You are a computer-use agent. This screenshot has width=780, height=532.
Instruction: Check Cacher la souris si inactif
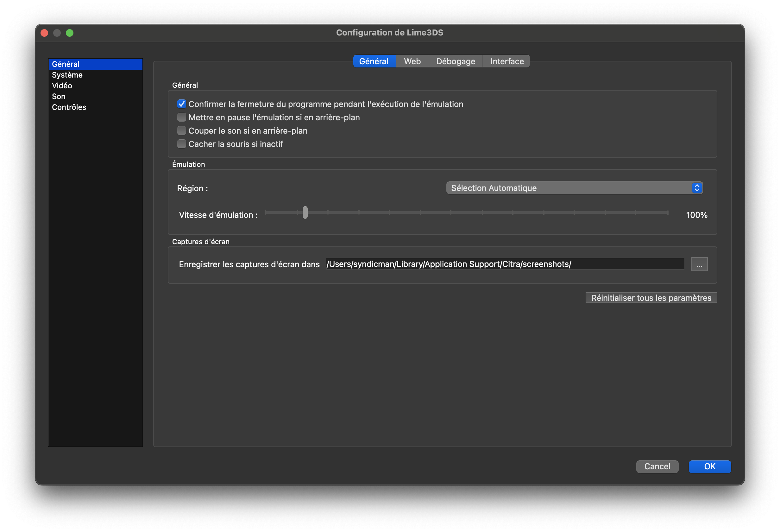pyautogui.click(x=182, y=144)
